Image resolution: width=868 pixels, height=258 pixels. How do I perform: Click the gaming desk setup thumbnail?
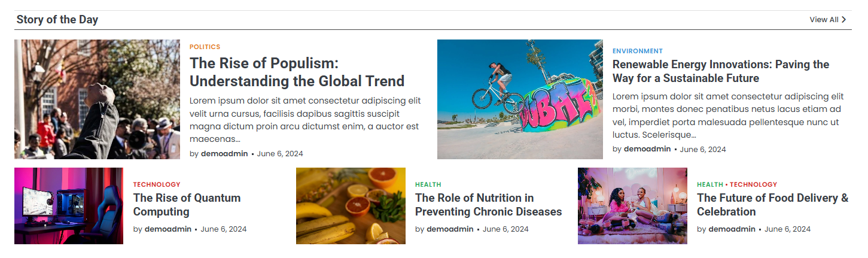(69, 206)
